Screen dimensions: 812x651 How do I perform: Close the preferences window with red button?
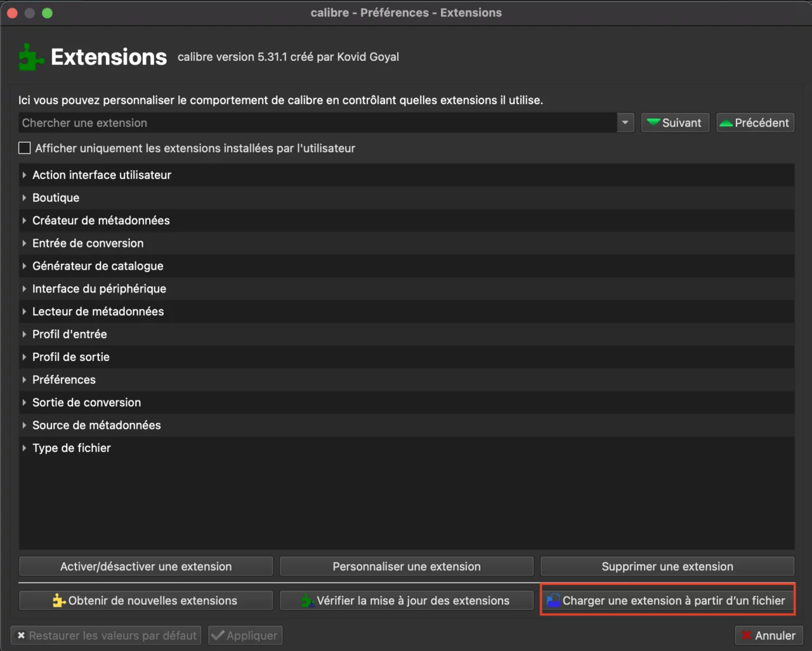pyautogui.click(x=12, y=13)
